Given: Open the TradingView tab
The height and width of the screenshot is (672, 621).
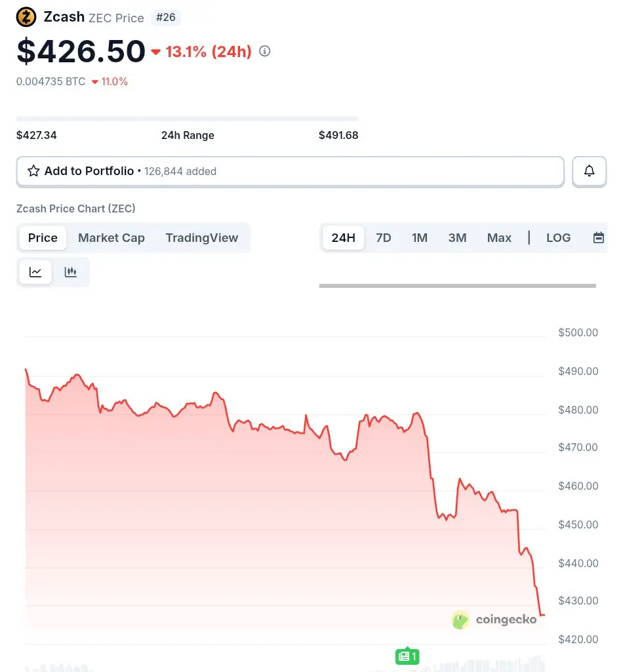Looking at the screenshot, I should click(x=202, y=238).
